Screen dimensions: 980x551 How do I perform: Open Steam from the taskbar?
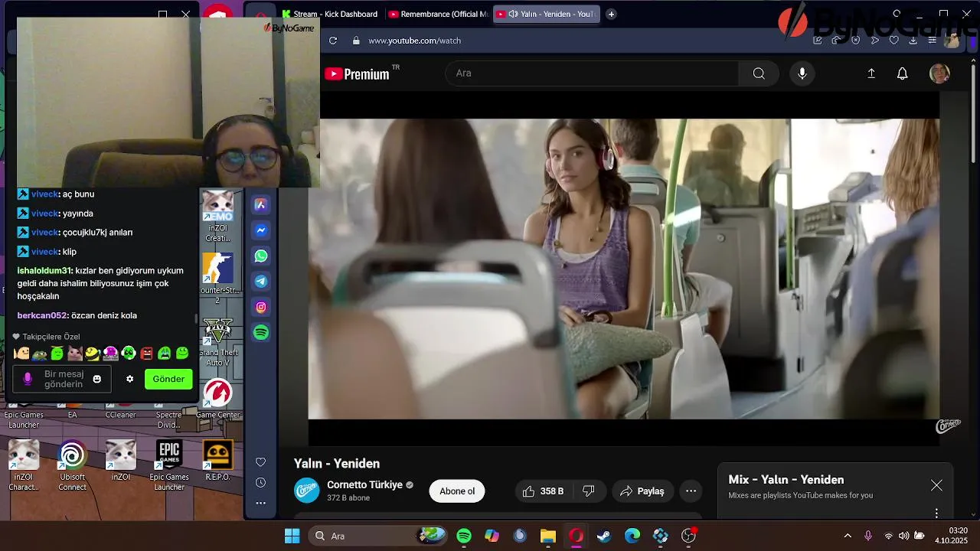click(x=604, y=536)
